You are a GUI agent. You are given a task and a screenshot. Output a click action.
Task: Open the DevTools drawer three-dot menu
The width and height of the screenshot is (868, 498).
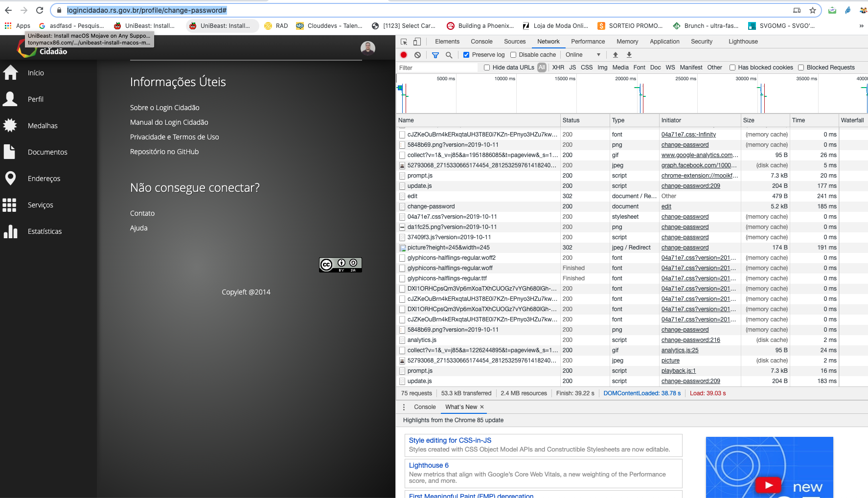404,407
